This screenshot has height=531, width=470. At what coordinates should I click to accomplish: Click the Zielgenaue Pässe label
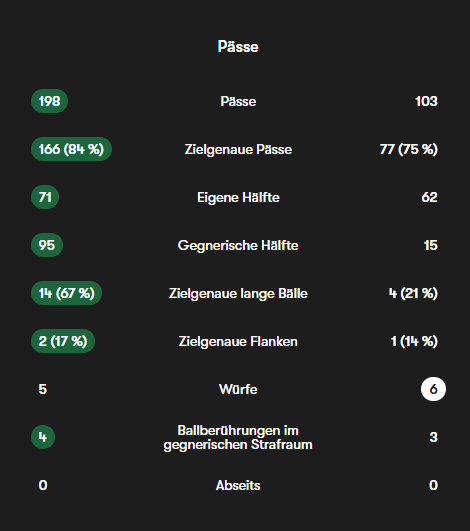238,149
